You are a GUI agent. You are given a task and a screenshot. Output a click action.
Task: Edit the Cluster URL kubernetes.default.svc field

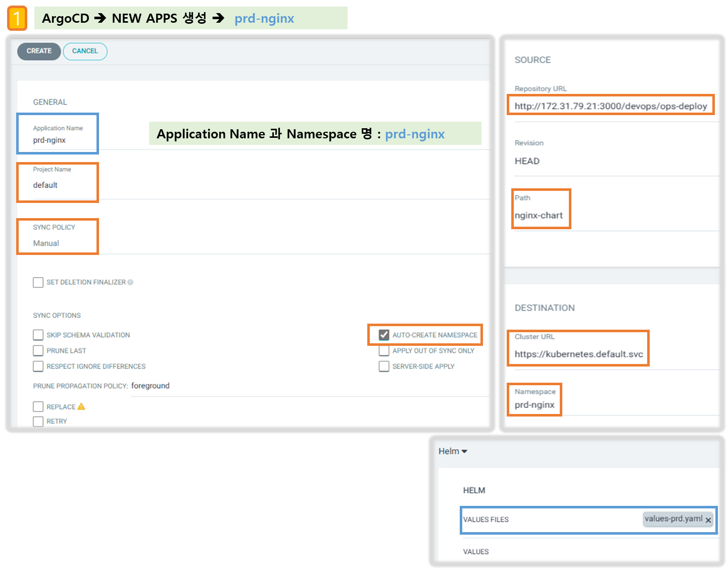616,354
